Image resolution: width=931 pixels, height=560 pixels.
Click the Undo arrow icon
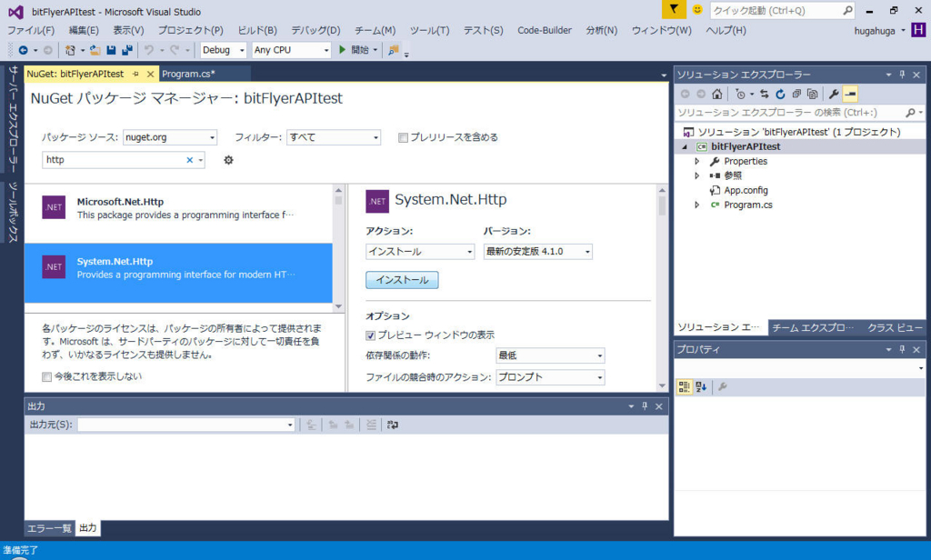point(149,51)
